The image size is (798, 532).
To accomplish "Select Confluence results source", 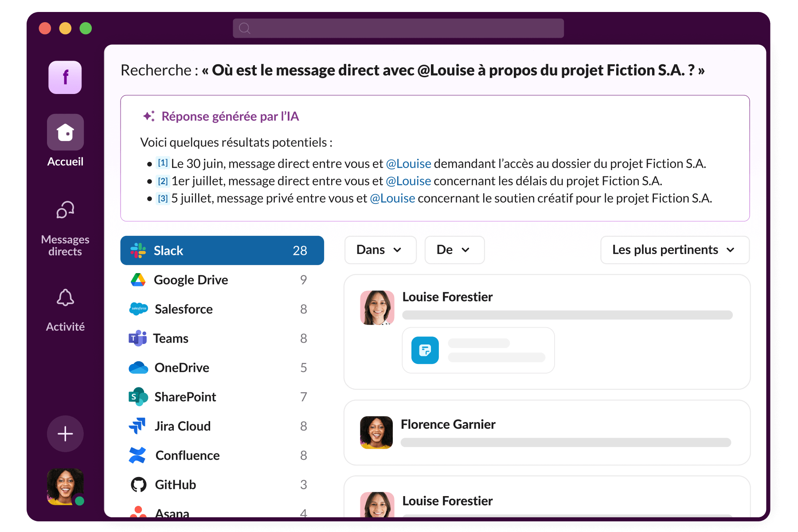I will click(222, 455).
